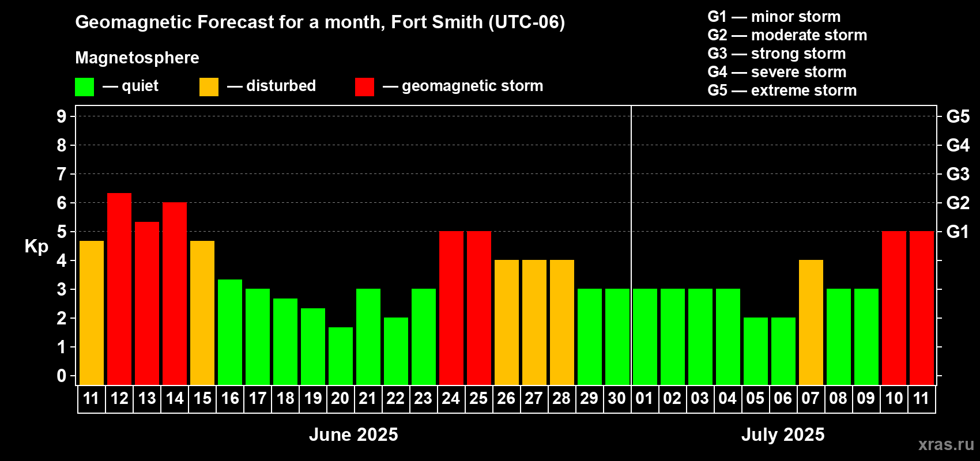Click the red bar for June 25
This screenshot has width=980, height=461.
(479, 308)
